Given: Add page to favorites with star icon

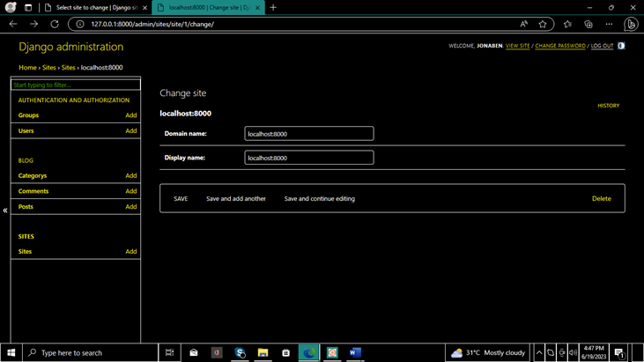Looking at the screenshot, I should click(x=543, y=24).
